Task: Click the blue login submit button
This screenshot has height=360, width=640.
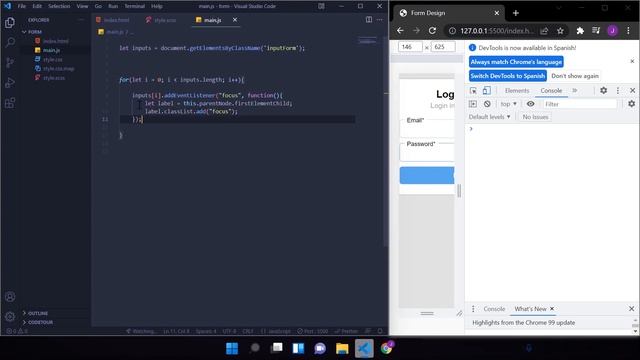Action: (427, 175)
